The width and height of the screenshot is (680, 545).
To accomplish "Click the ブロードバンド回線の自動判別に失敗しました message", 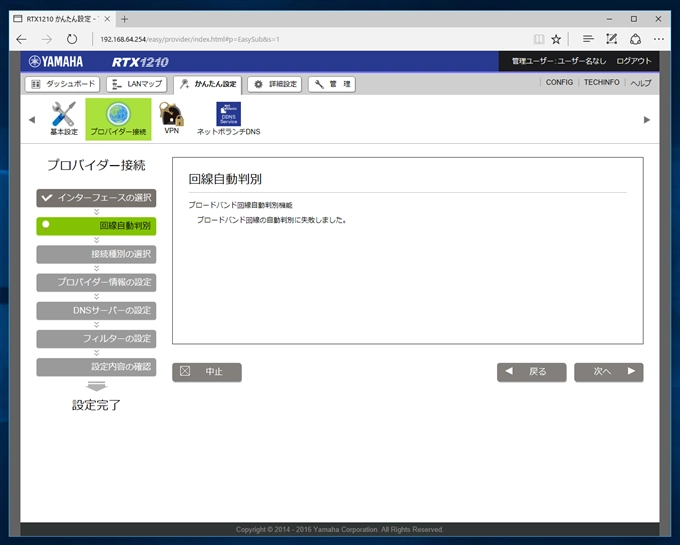I will click(x=271, y=220).
